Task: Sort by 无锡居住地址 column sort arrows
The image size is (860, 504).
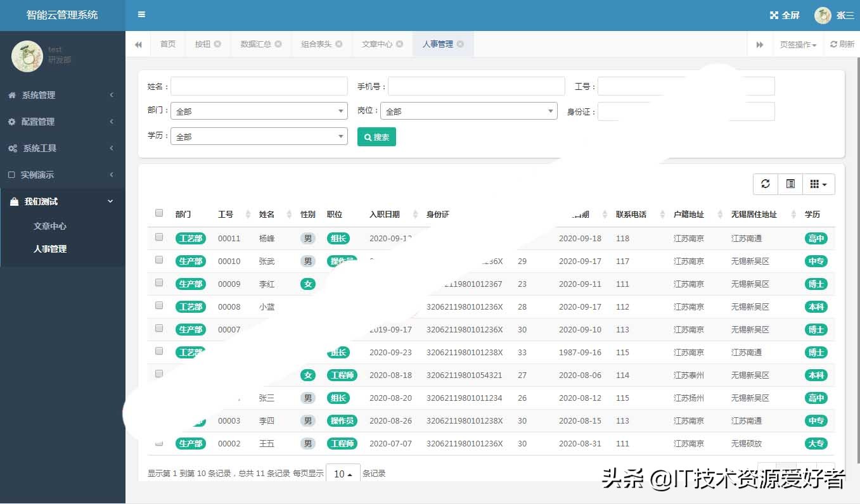Action: tap(793, 215)
